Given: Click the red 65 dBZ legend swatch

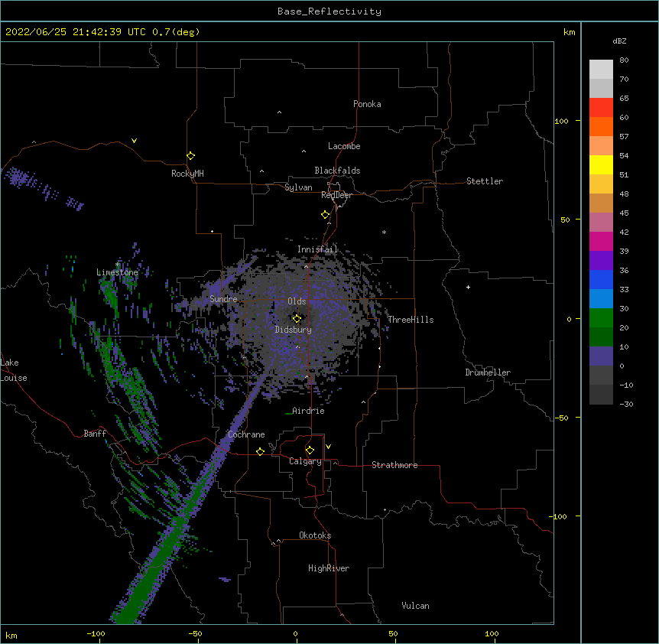Looking at the screenshot, I should click(x=601, y=108).
